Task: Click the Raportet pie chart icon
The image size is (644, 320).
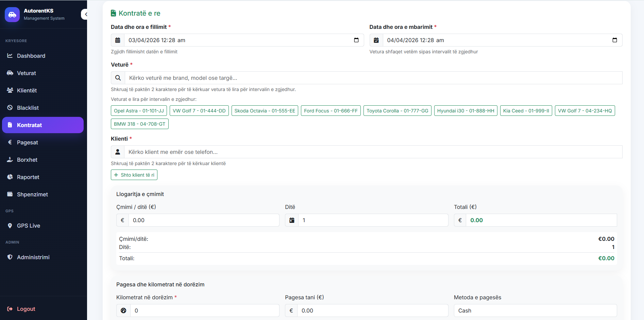Action: pyautogui.click(x=10, y=177)
